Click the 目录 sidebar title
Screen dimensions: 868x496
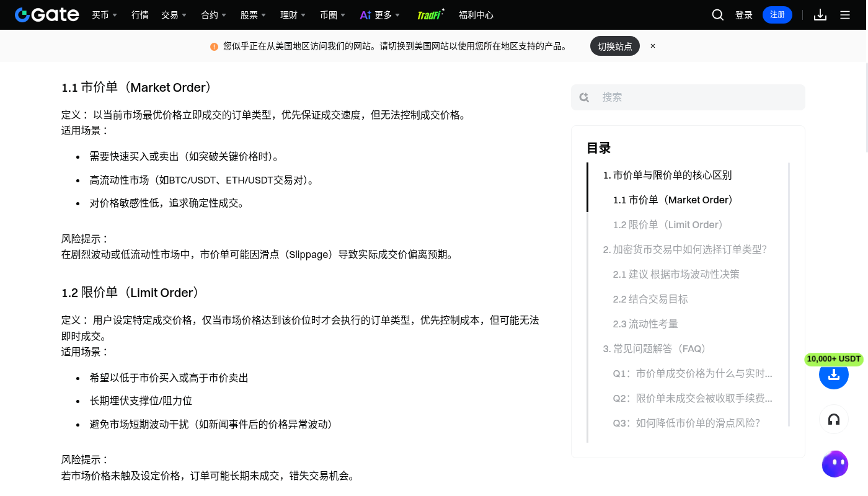[599, 148]
